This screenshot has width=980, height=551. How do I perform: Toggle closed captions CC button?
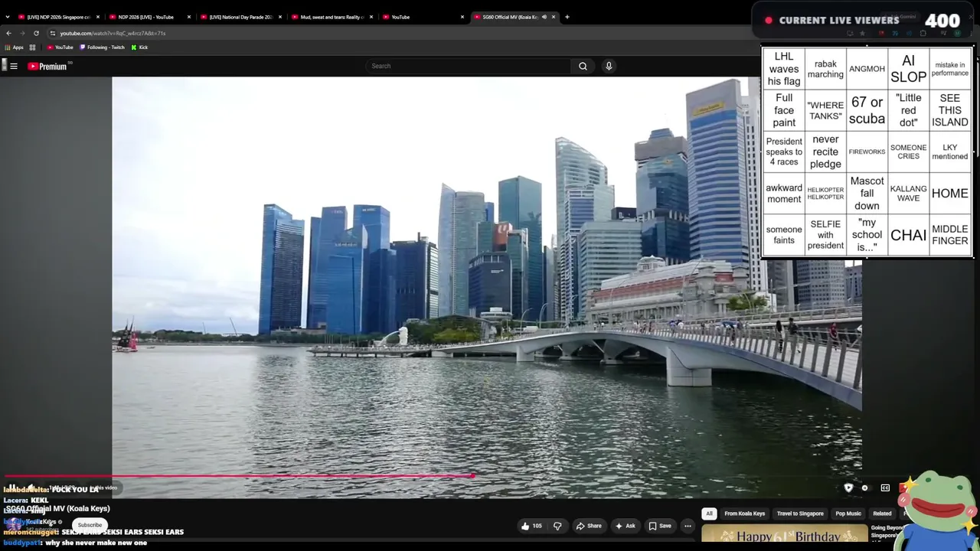point(885,487)
